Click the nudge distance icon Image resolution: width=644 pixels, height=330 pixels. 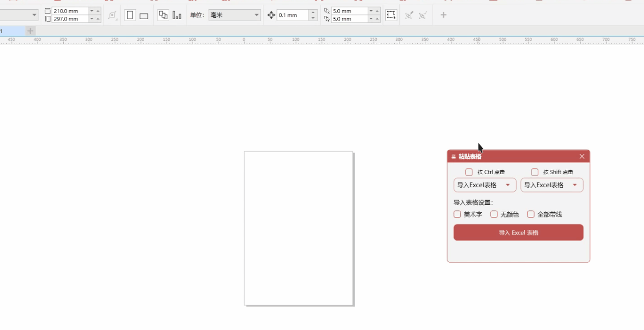tap(271, 15)
